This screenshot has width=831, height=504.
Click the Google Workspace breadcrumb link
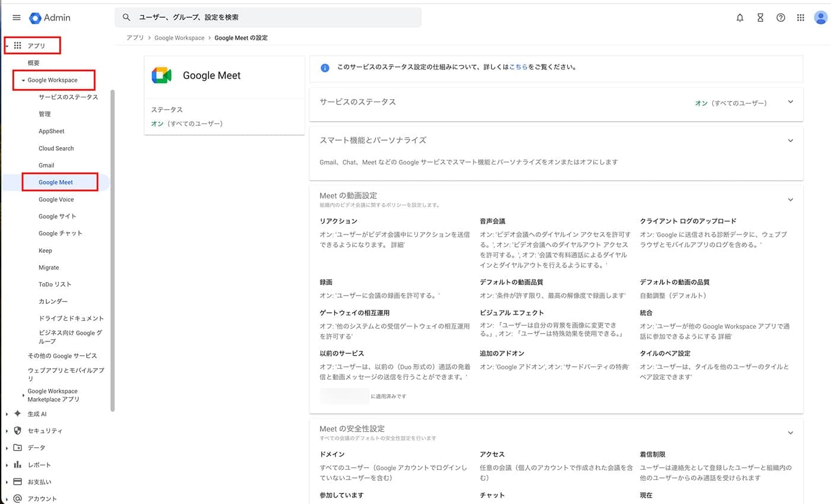[x=179, y=37]
